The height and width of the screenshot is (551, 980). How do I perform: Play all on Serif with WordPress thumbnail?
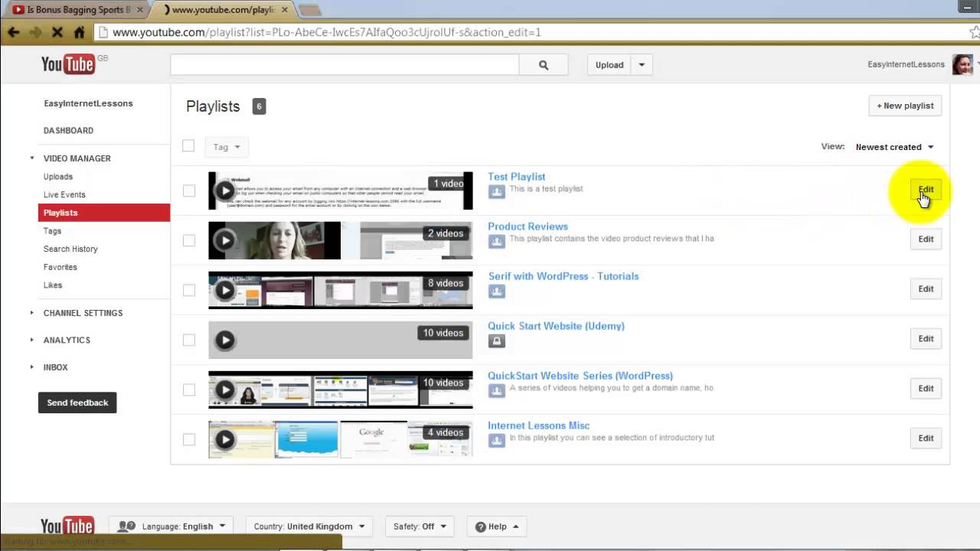point(224,290)
